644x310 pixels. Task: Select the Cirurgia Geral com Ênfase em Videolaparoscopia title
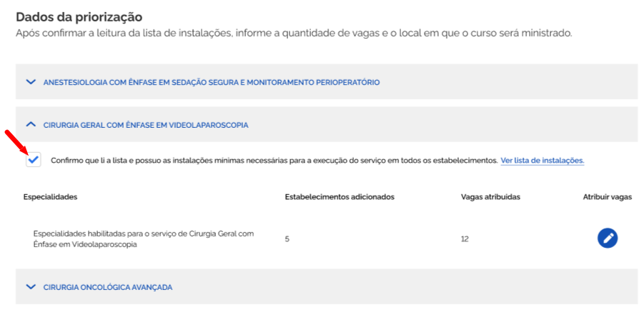(146, 125)
